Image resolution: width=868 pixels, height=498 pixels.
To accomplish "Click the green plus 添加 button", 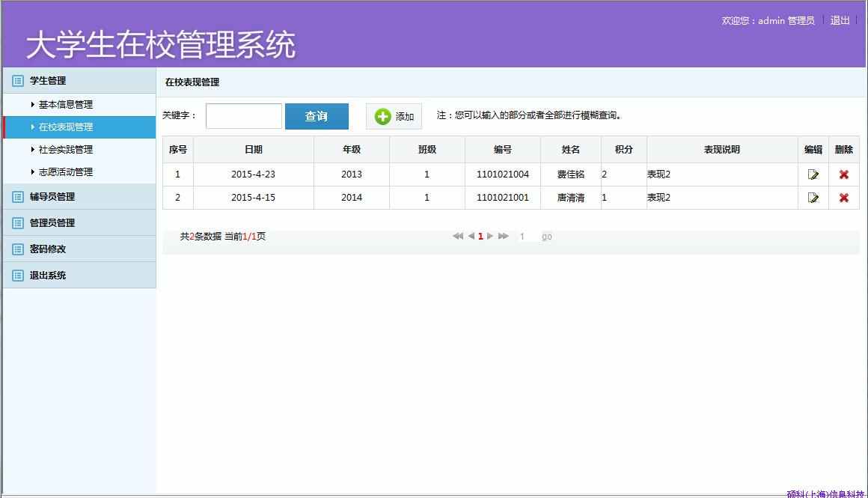I will click(x=394, y=116).
